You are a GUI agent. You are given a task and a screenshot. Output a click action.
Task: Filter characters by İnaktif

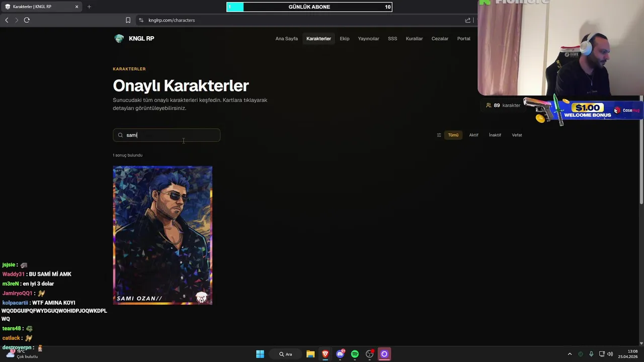[495, 135]
